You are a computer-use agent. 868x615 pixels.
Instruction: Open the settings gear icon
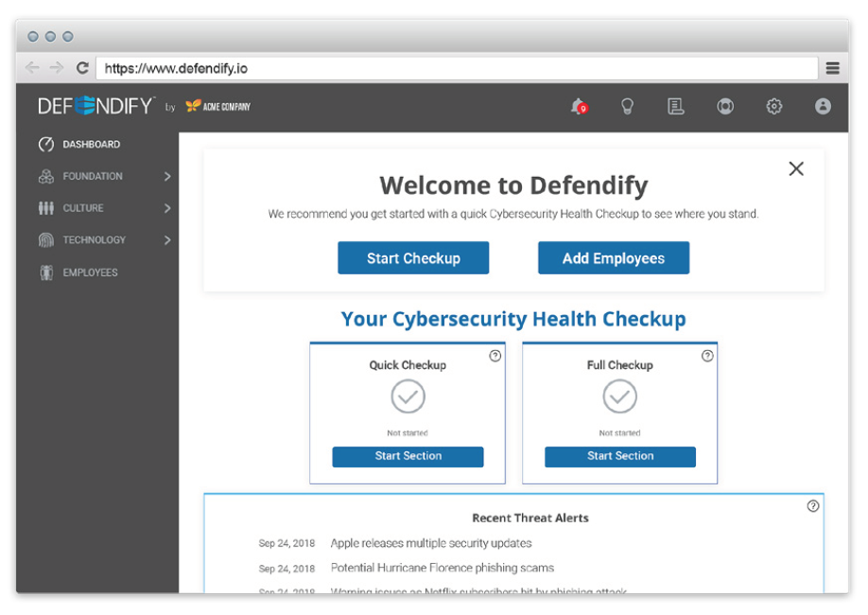[x=773, y=106]
